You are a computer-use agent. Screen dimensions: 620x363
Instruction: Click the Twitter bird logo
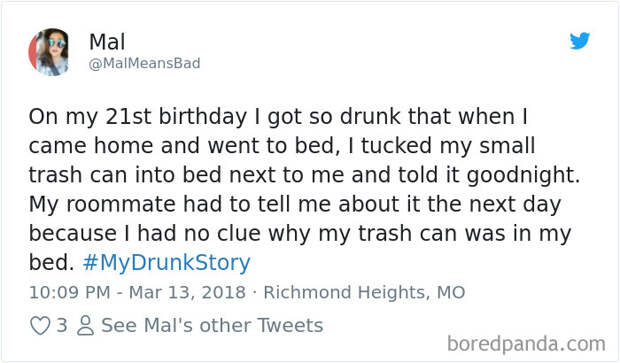(x=580, y=41)
